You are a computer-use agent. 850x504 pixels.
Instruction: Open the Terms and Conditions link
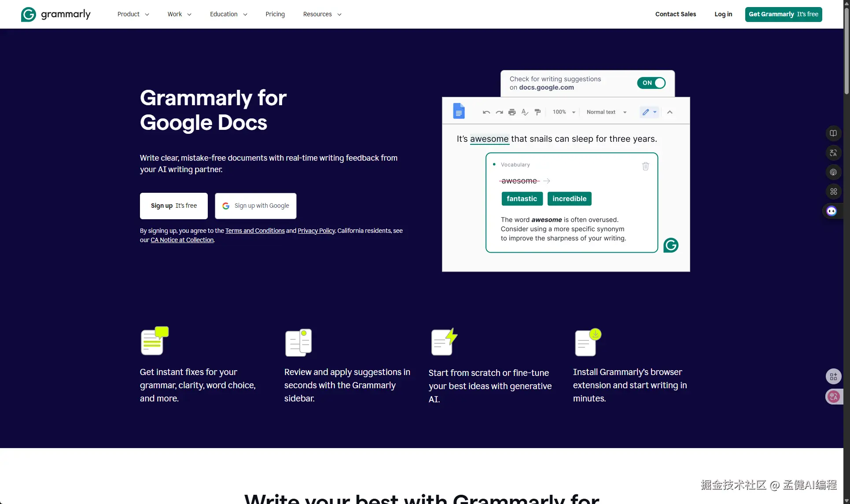255,231
